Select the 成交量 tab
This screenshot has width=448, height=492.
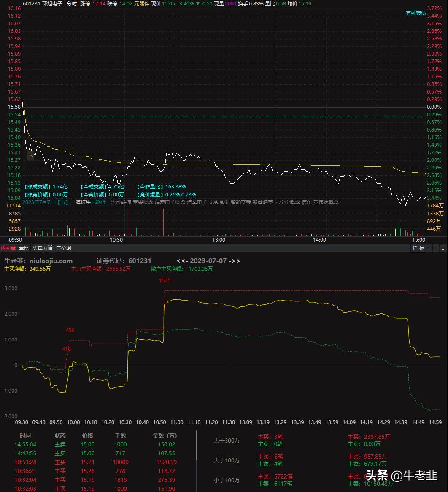point(8,248)
